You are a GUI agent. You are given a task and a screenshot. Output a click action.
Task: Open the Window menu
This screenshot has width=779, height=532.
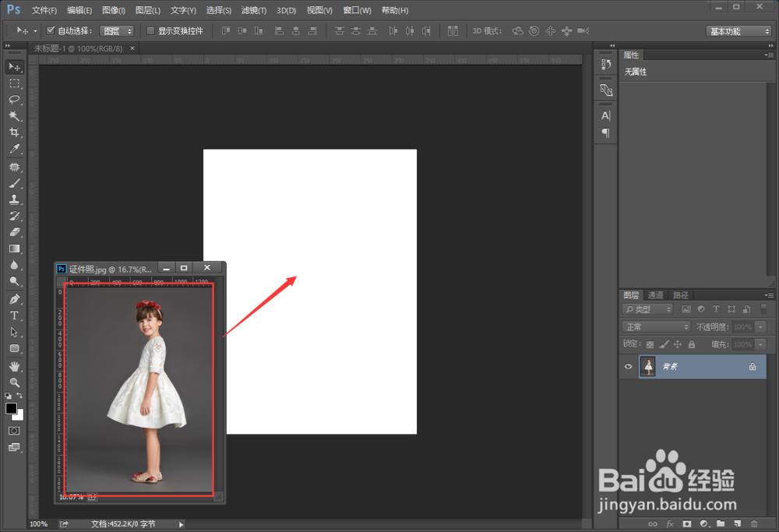[x=357, y=10]
